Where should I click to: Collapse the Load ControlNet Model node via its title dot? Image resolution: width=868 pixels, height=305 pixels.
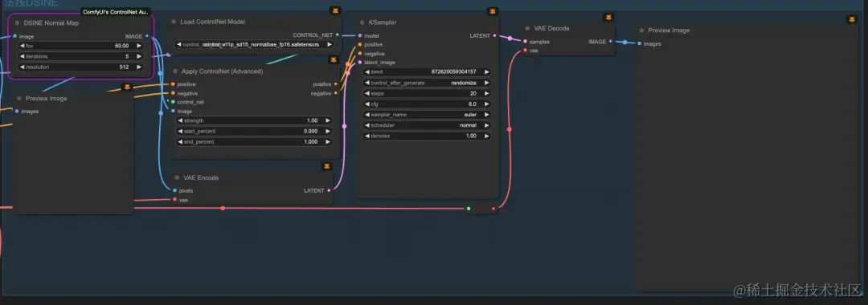pyautogui.click(x=174, y=22)
